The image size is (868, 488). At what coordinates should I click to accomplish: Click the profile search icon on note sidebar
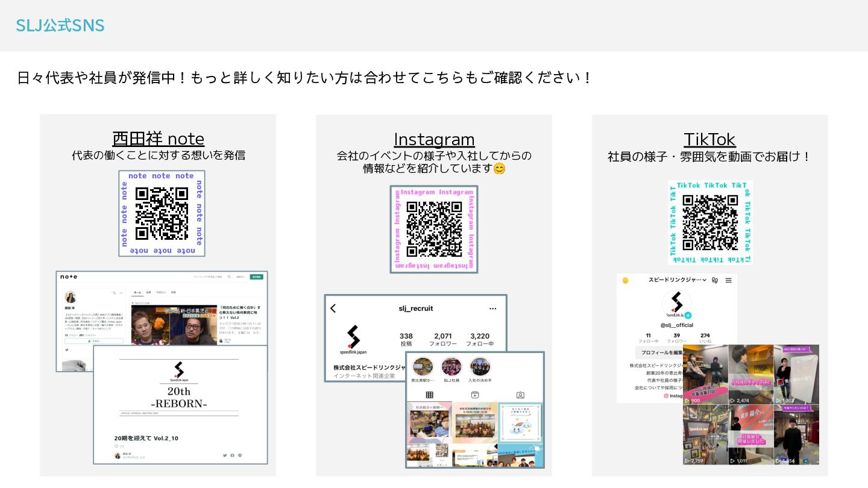point(114,293)
